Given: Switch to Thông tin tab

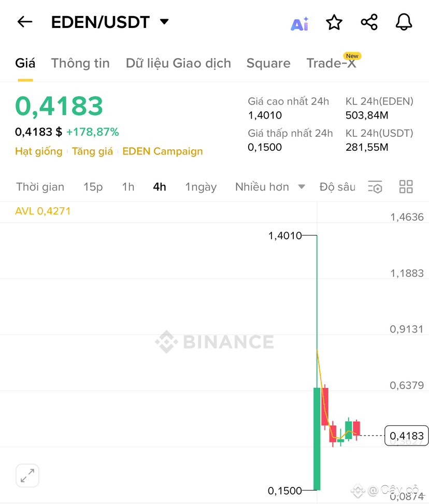Looking at the screenshot, I should pos(80,63).
